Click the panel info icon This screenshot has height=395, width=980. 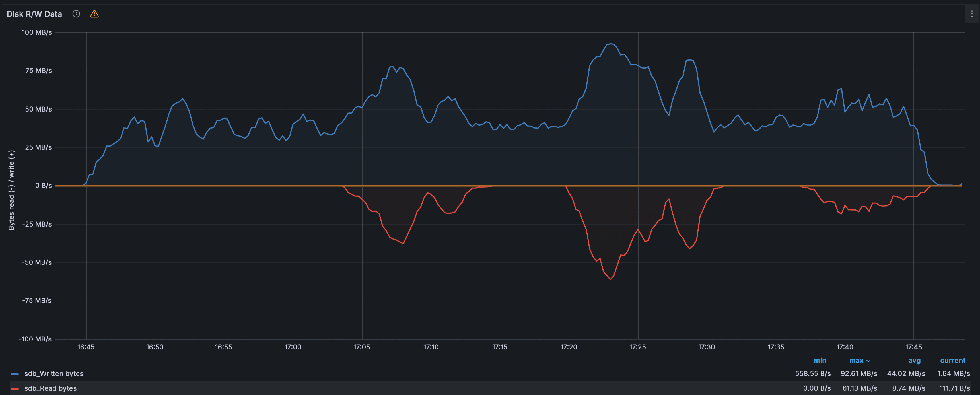tap(76, 14)
